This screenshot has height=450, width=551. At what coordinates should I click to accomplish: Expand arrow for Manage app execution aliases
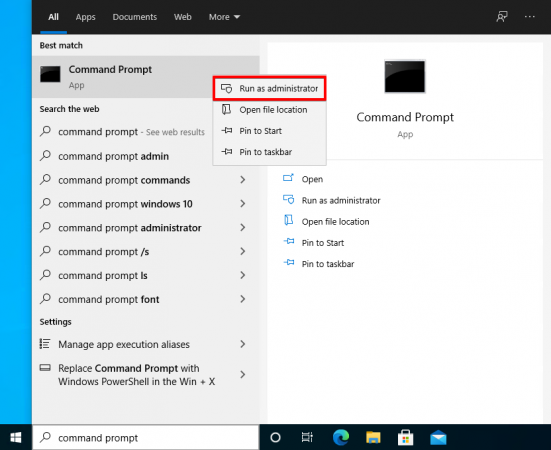[x=242, y=344]
